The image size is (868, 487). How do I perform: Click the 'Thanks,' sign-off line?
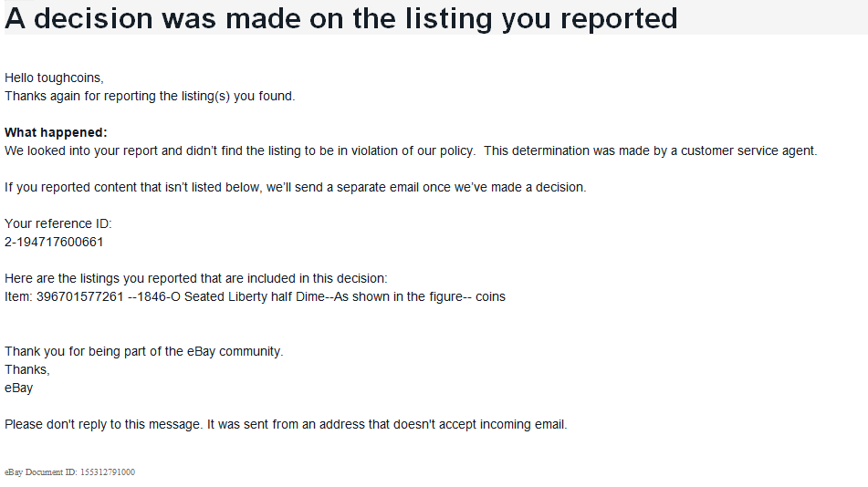(27, 369)
